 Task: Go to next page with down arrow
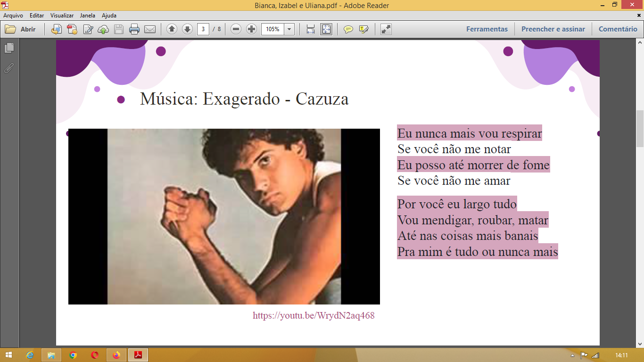pos(187,29)
